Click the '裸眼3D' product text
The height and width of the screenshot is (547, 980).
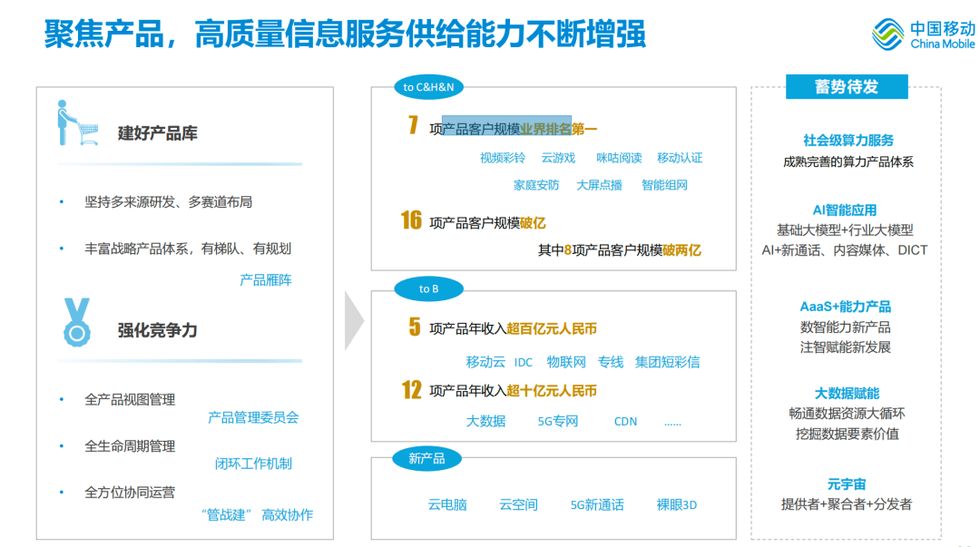[x=676, y=504]
